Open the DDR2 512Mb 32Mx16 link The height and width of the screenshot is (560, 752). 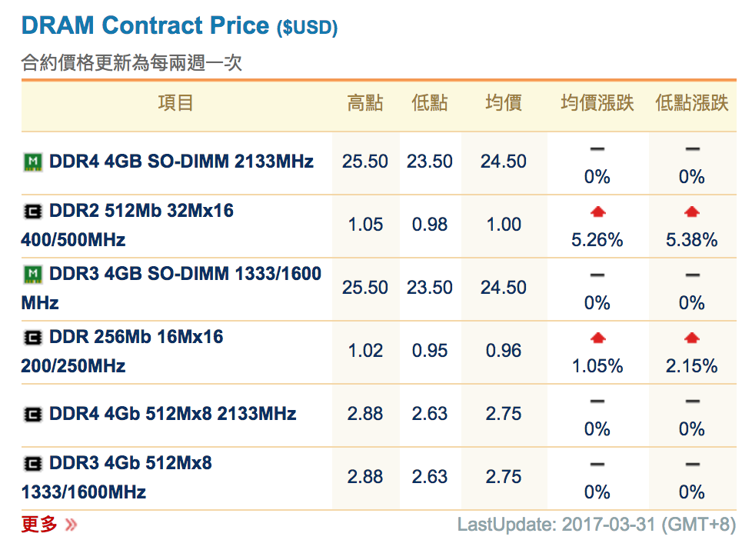pos(141,211)
